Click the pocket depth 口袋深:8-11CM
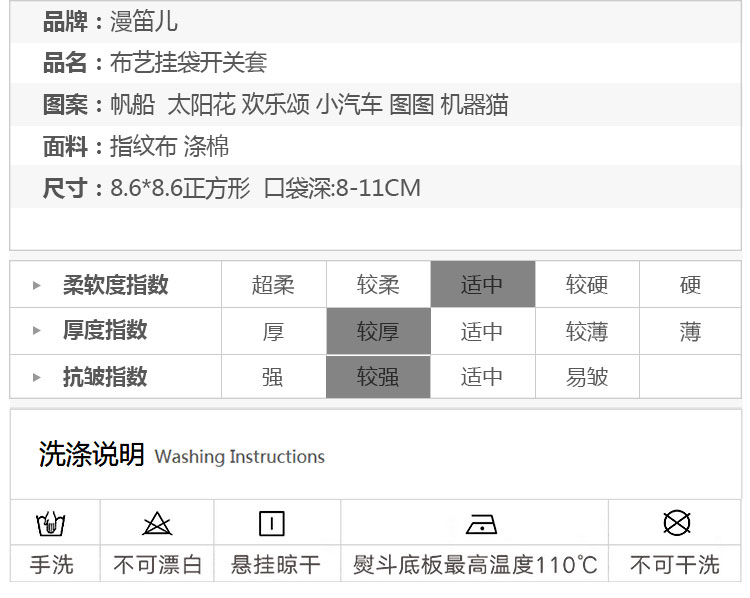 point(342,188)
